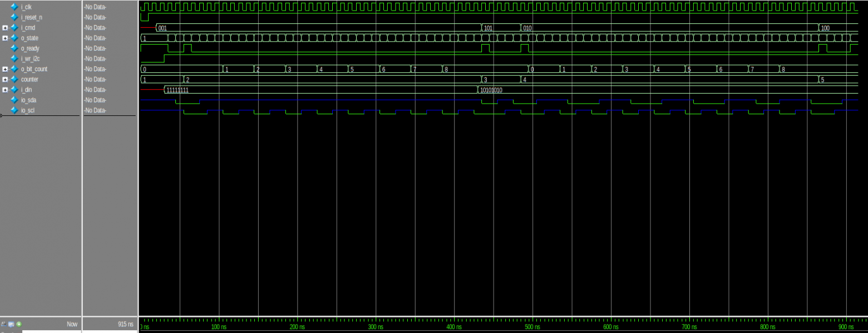Expand the o_bit_count bus to show bits
This screenshot has width=868, height=333.
(4, 69)
